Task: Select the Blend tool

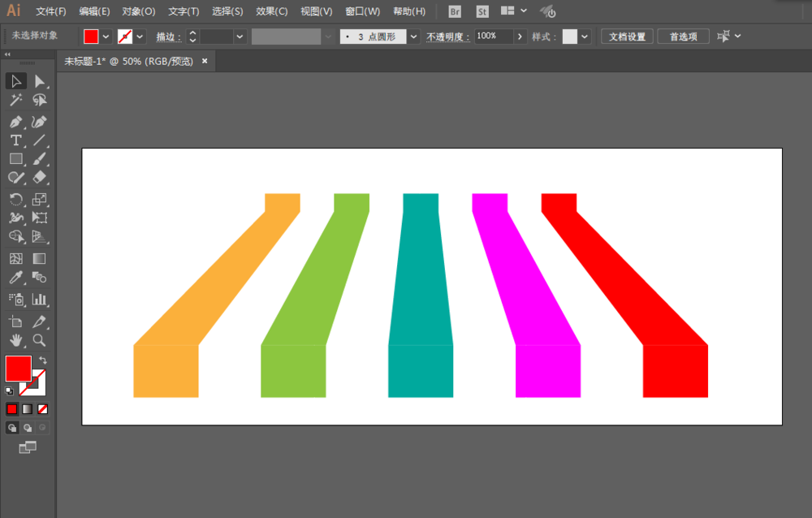Action: coord(39,277)
